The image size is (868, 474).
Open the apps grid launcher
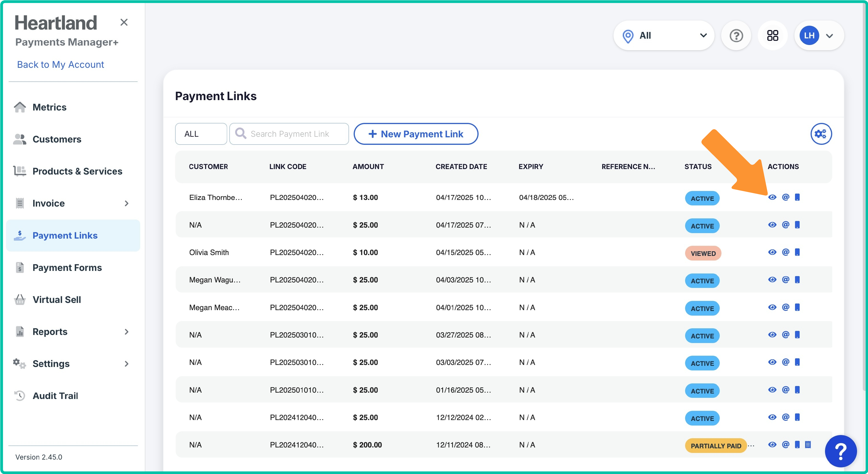click(772, 35)
